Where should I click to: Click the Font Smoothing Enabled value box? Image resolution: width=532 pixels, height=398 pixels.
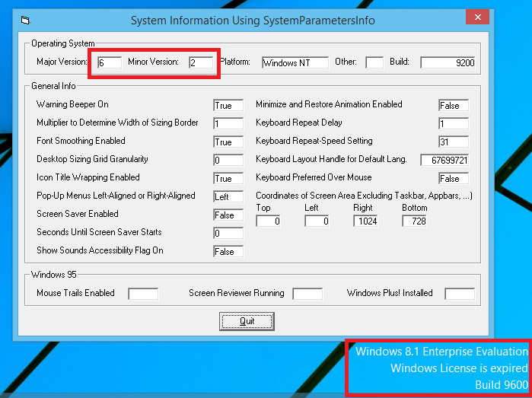(228, 142)
